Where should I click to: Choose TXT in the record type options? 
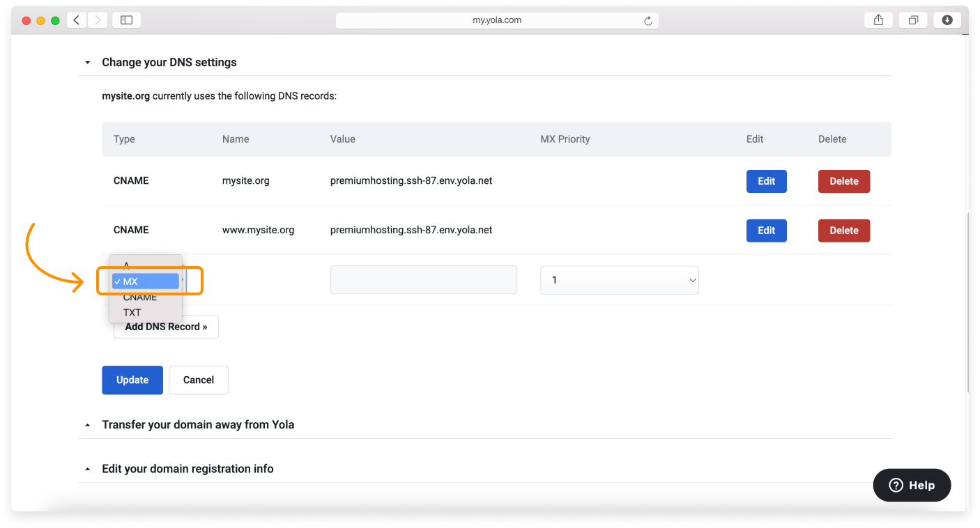point(132,312)
